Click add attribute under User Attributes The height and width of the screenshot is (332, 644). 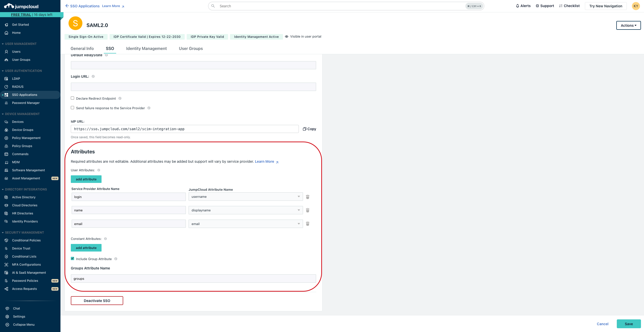point(86,179)
